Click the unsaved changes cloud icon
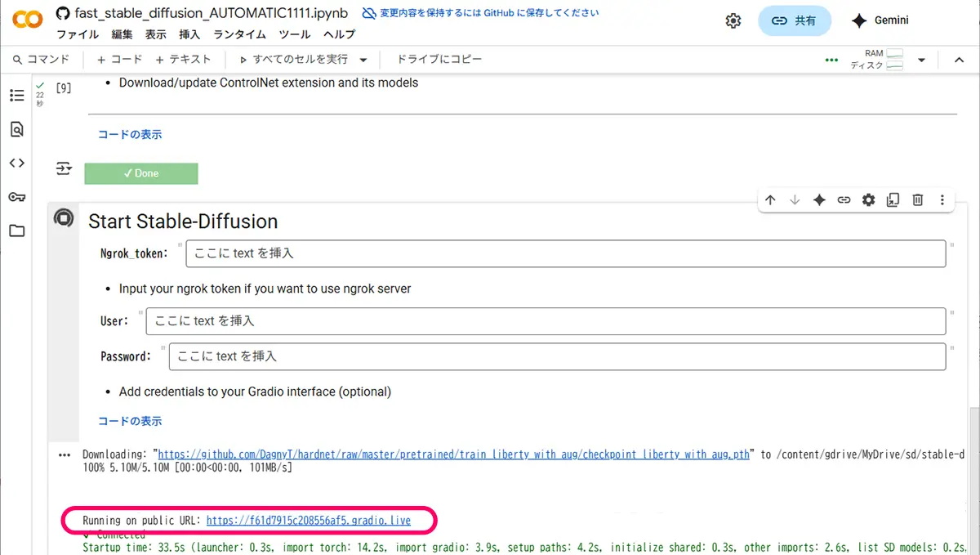Image resolution: width=980 pixels, height=555 pixels. pos(369,14)
